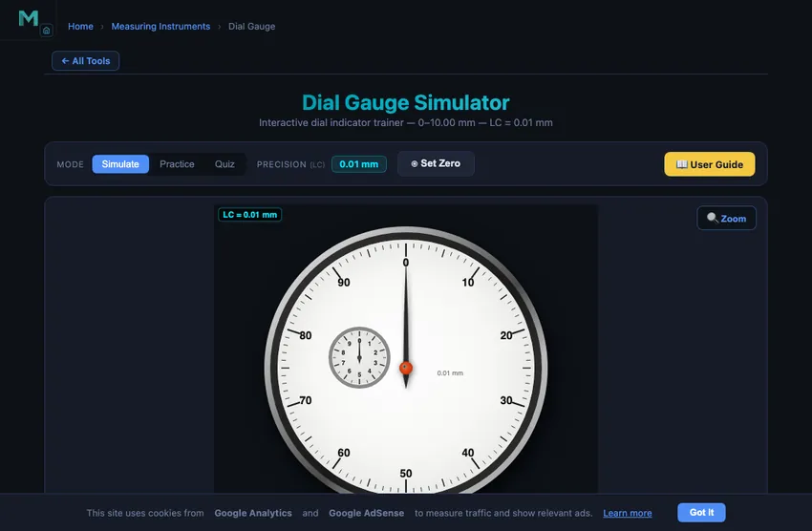Image resolution: width=812 pixels, height=531 pixels.
Task: Click Google AdSense in cookie notice
Action: (366, 513)
